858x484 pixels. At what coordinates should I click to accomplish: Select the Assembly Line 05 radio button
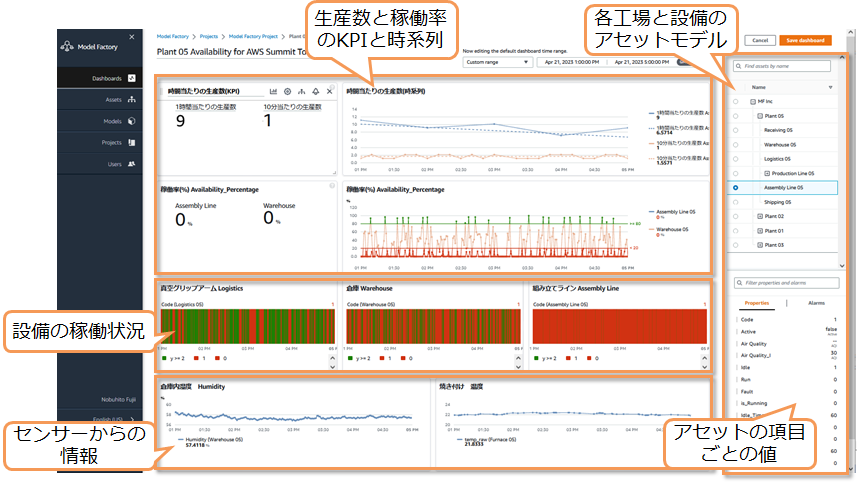[735, 188]
